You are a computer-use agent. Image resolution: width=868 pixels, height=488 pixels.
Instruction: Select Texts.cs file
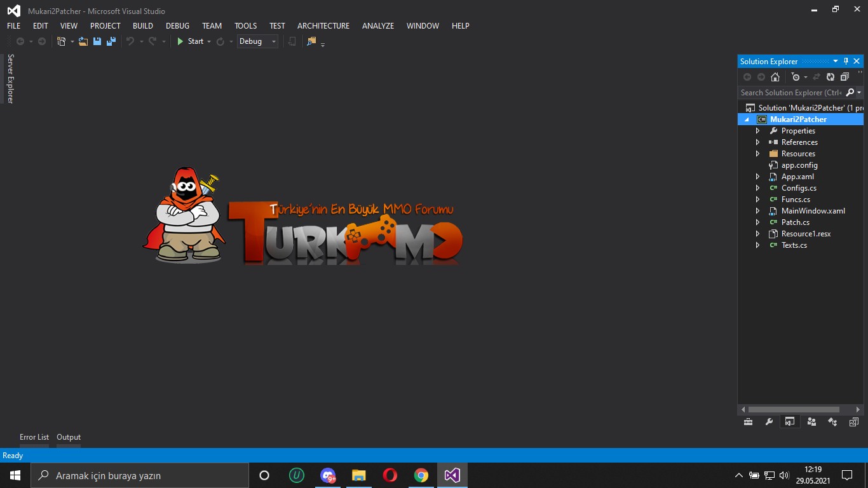coord(794,245)
